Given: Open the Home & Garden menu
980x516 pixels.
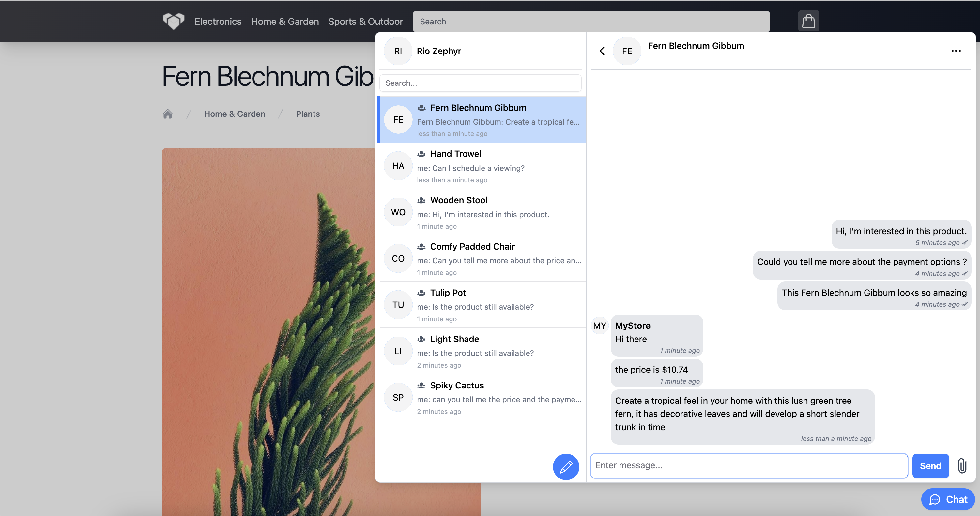Looking at the screenshot, I should (x=285, y=21).
